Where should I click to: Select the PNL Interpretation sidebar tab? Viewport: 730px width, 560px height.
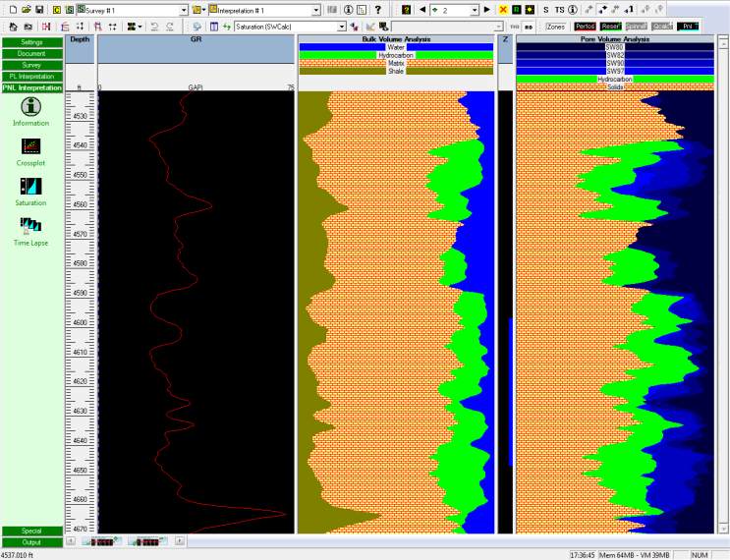32,88
